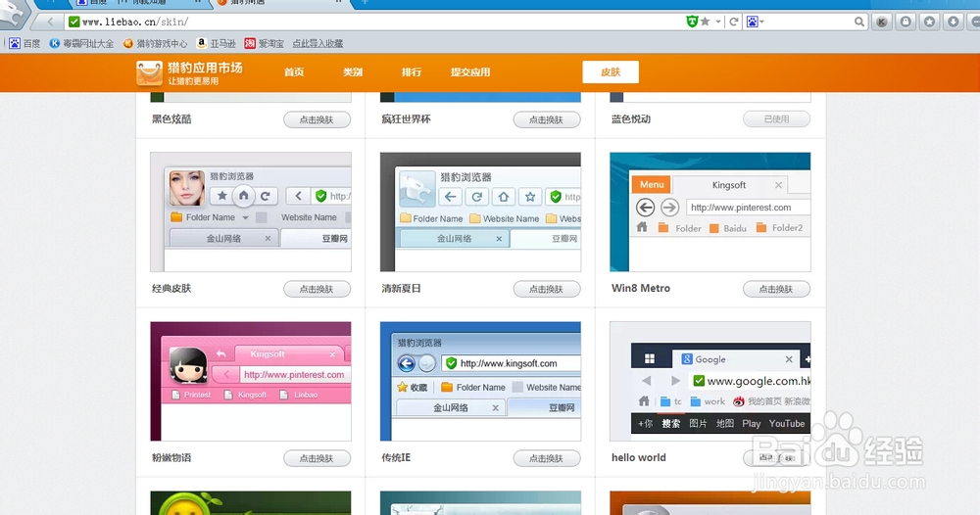Apply the 经典皮肤 skin via 点击换肤
This screenshot has width=980, height=515.
[317, 289]
